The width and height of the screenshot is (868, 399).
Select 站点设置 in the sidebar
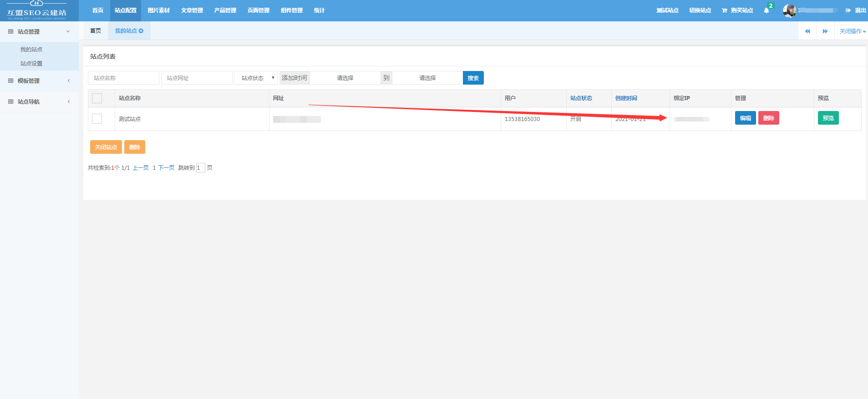[x=31, y=64]
